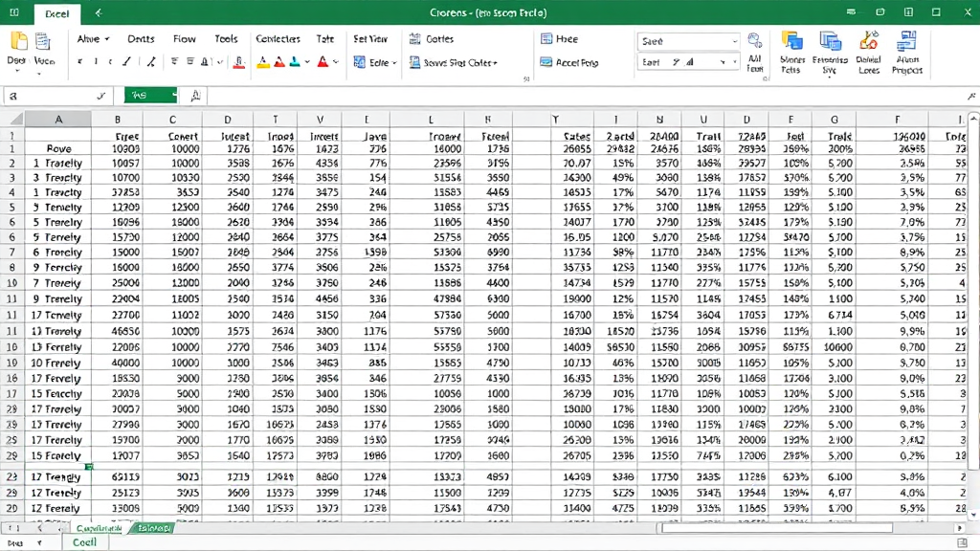Open the font name dropdown
The width and height of the screenshot is (980, 551).
[x=686, y=41]
